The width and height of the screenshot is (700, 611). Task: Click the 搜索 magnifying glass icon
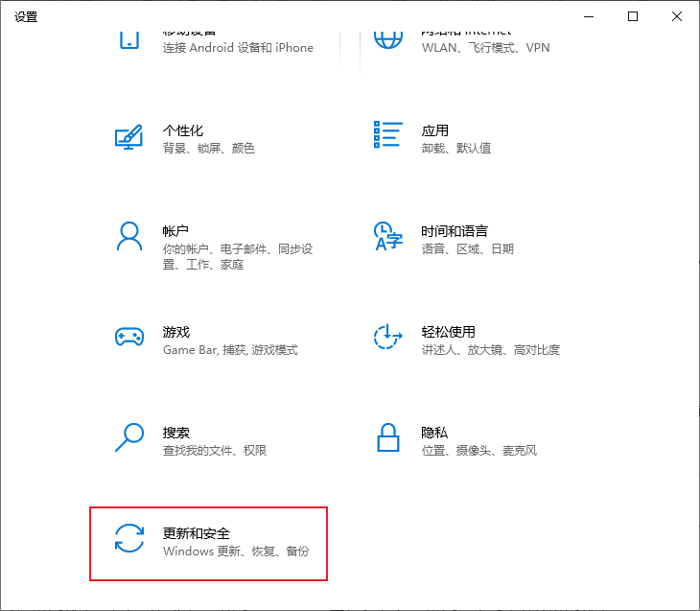point(129,437)
